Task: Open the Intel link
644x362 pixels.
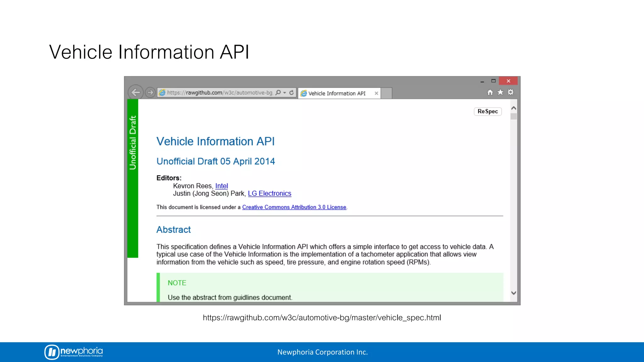Action: (x=221, y=186)
